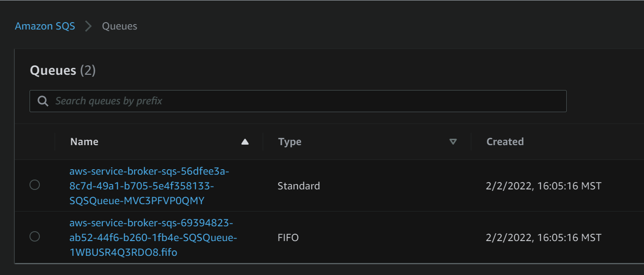
Task: Click the Created column header
Action: pyautogui.click(x=505, y=142)
